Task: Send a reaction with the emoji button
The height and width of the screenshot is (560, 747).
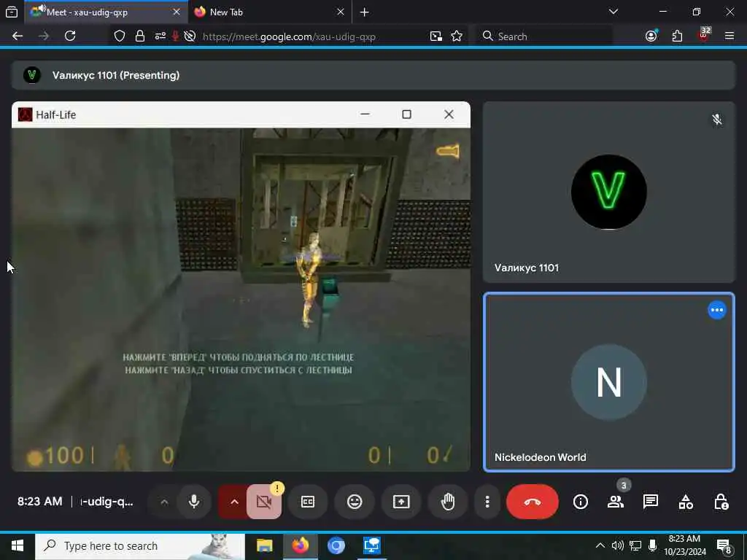Action: [355, 502]
